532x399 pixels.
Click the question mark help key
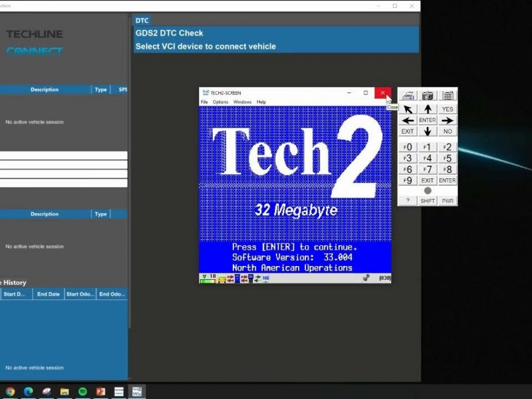(408, 201)
